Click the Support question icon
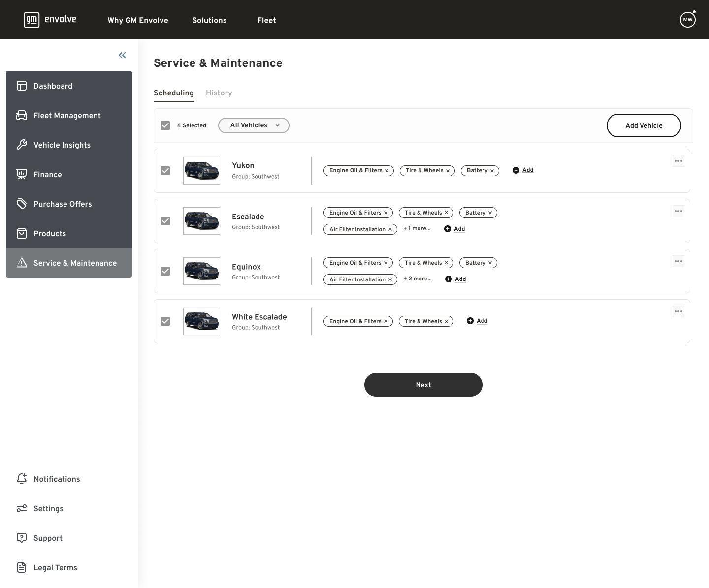 22,538
